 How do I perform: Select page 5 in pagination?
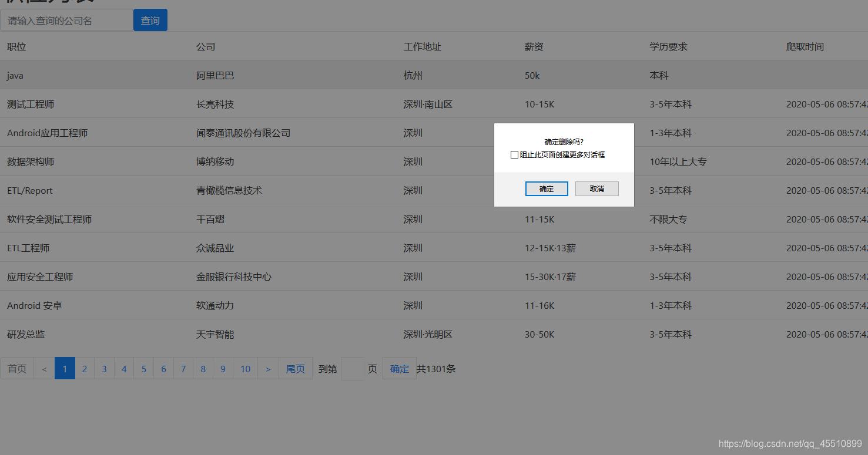(x=144, y=369)
